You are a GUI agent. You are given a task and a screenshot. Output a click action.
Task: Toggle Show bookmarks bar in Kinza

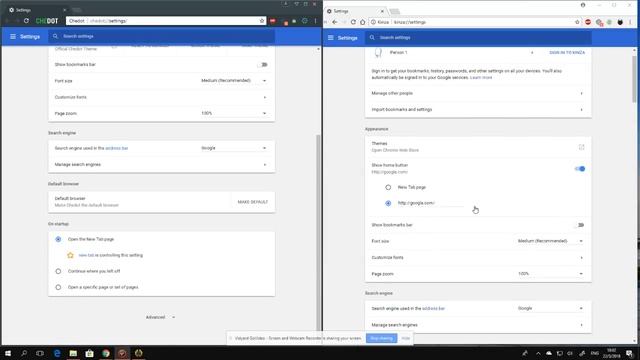point(580,225)
